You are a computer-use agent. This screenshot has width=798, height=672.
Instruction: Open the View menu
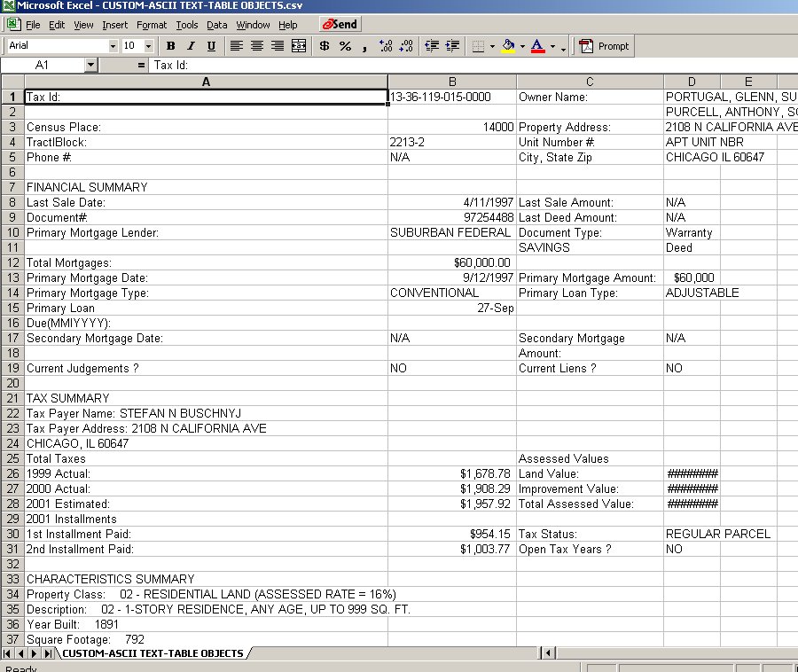tap(83, 25)
